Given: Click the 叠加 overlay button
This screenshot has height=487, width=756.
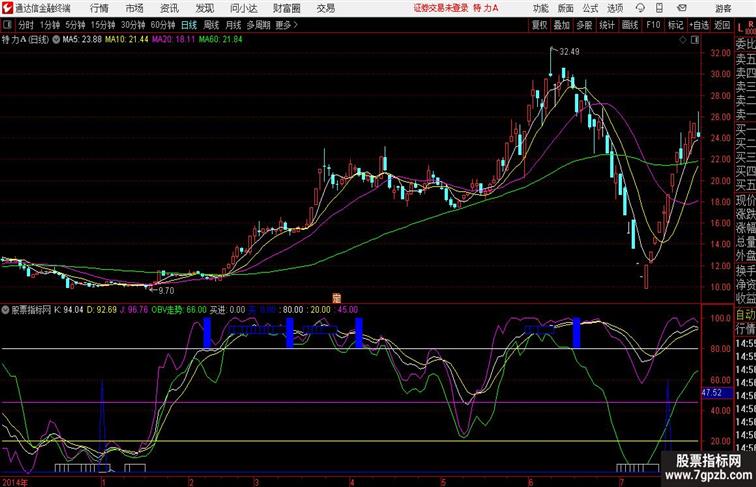Looking at the screenshot, I should [561, 25].
